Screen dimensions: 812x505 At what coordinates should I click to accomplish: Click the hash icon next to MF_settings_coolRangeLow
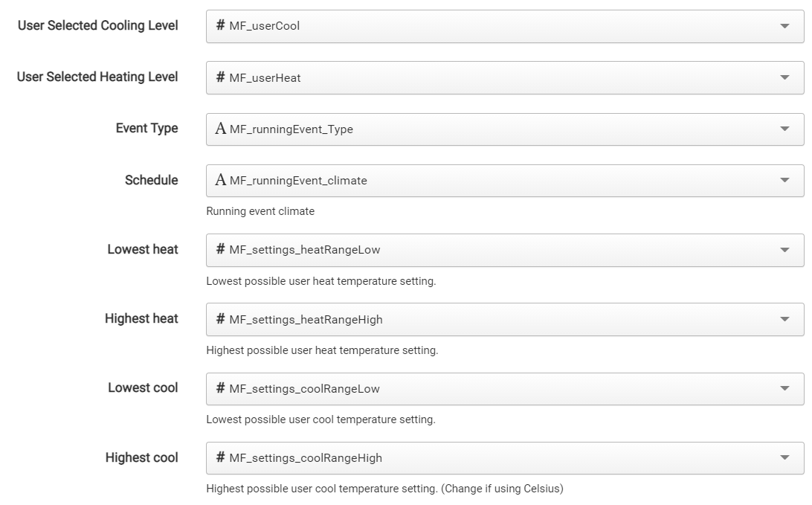[x=220, y=388]
